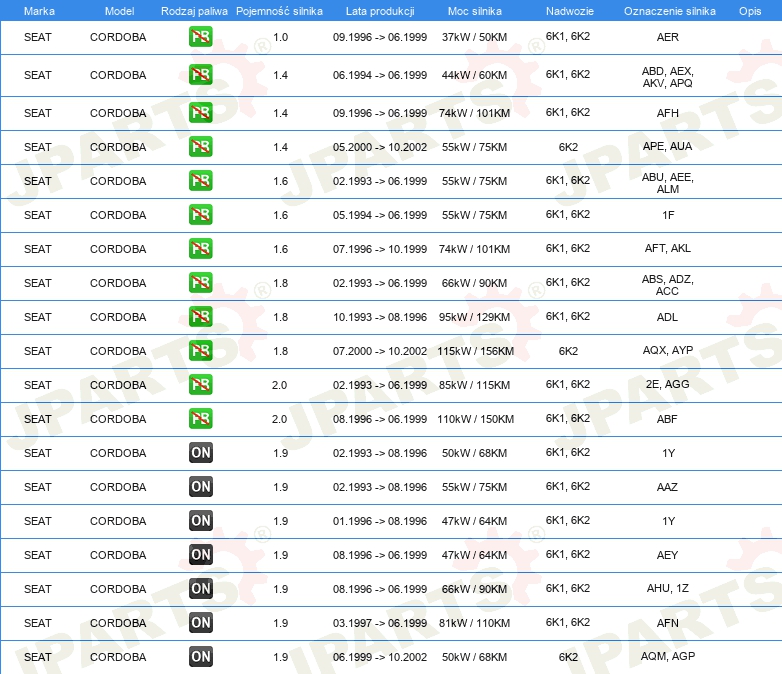This screenshot has width=782, height=674.
Task: Click the ABF engine code cell
Action: click(668, 419)
